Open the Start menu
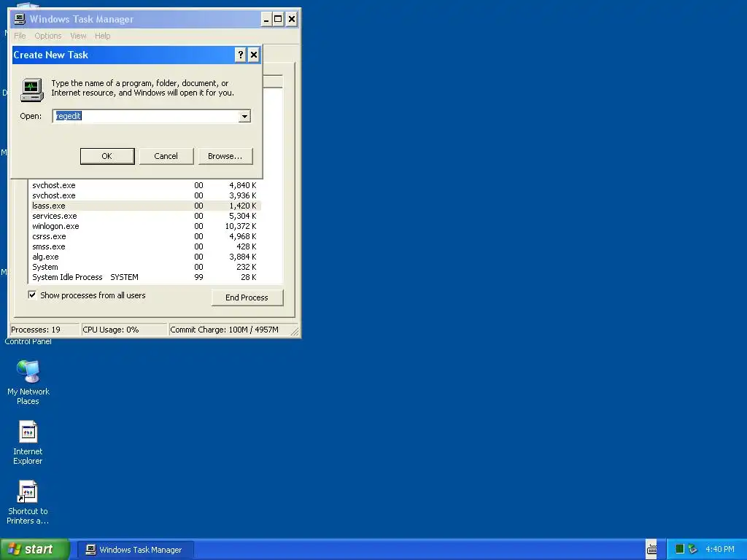Screen dimensions: 747x560 point(35,550)
